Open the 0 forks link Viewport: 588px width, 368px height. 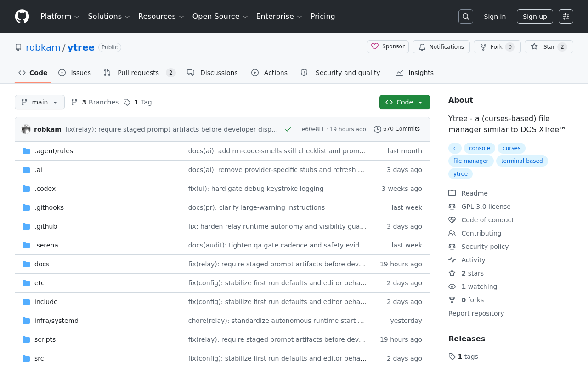pos(466,300)
